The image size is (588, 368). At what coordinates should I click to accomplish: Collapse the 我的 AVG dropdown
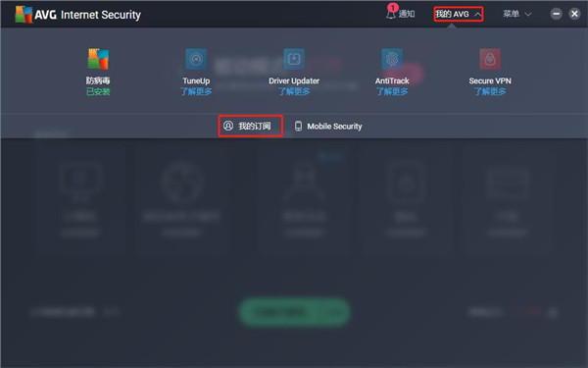pyautogui.click(x=459, y=15)
